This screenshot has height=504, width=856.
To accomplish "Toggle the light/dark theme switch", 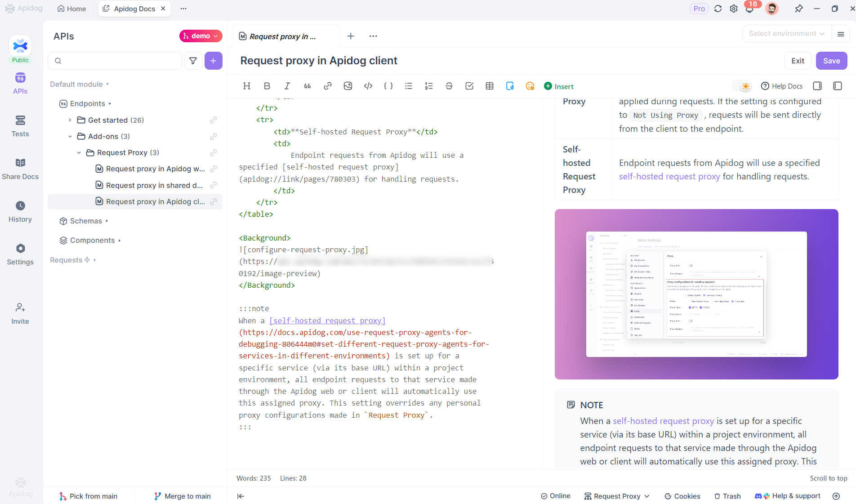I will (x=742, y=86).
